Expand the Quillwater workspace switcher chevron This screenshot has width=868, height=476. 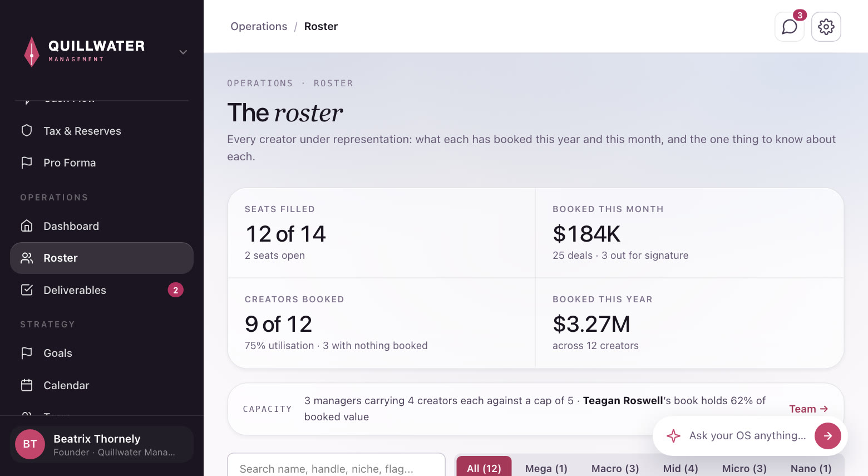pos(183,52)
